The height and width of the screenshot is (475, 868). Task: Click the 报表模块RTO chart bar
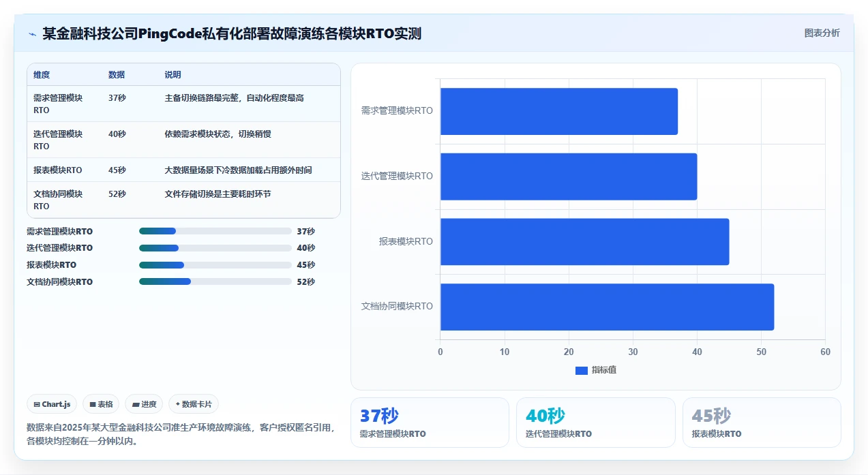[584, 241]
